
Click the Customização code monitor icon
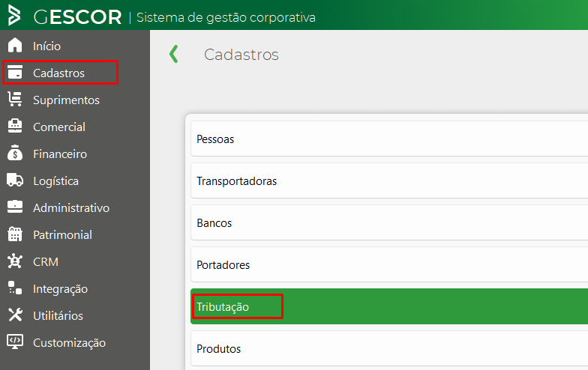[15, 342]
